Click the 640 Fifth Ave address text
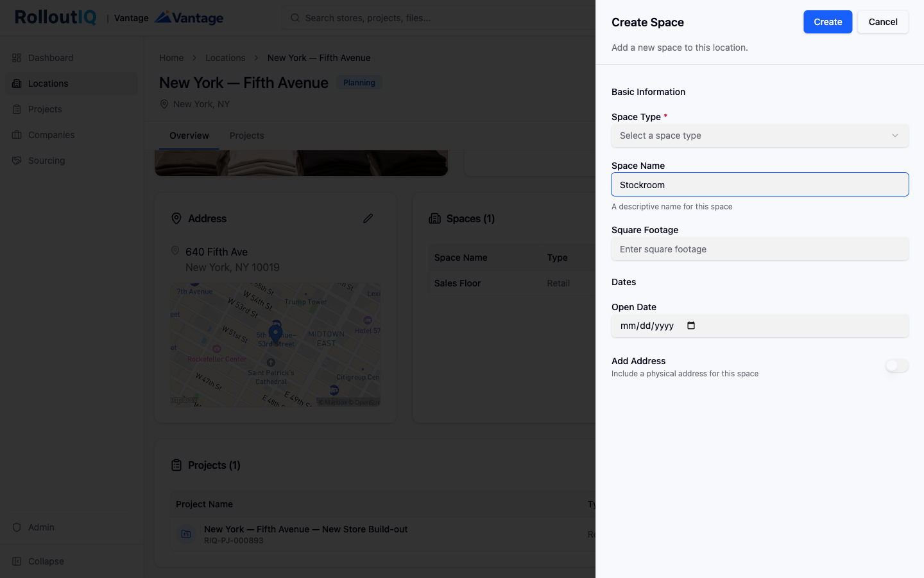This screenshot has height=578, width=924. (x=216, y=252)
